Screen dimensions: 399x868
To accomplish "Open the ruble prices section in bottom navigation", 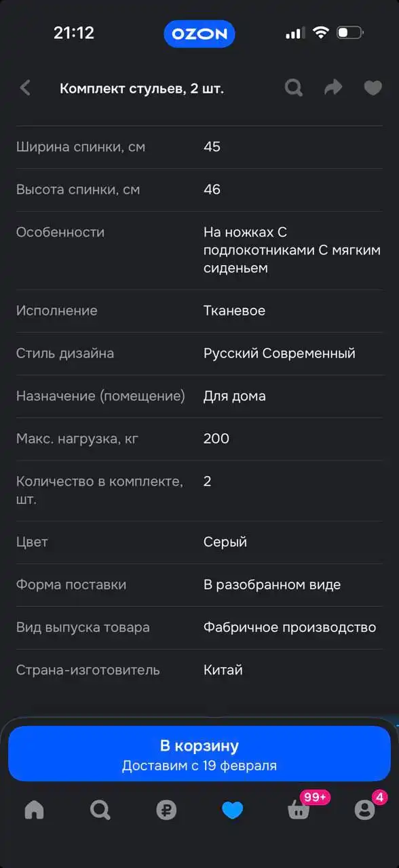I will 166,810.
